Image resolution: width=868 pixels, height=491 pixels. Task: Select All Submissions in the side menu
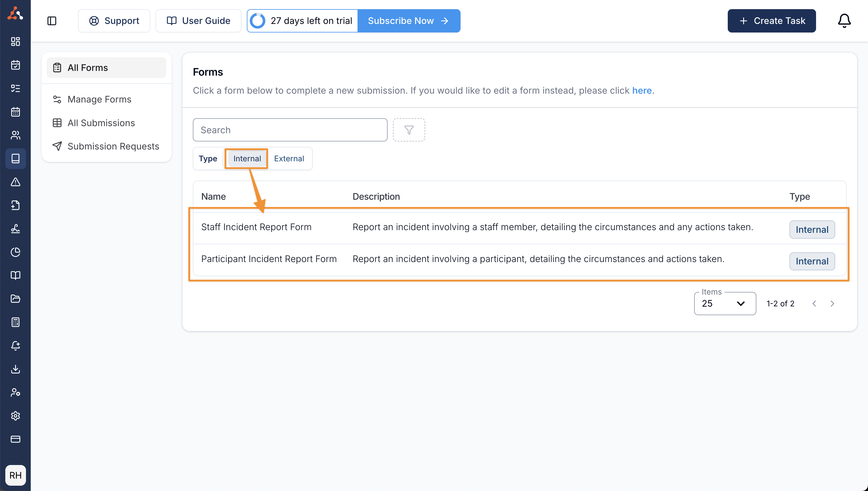click(106, 123)
